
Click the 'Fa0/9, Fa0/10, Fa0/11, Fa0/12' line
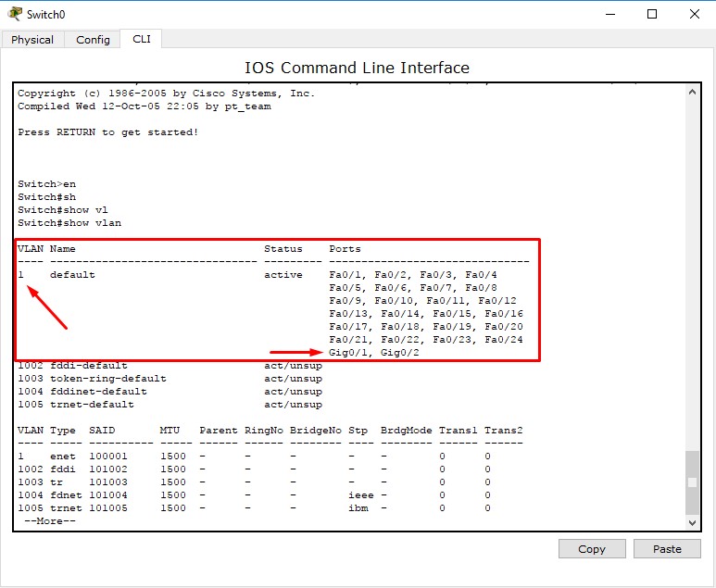423,301
